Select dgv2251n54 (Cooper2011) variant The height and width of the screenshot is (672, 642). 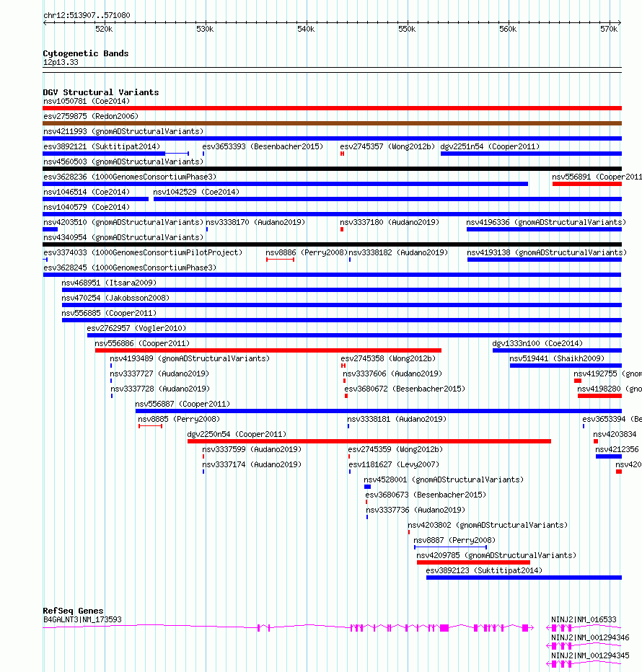[490, 146]
